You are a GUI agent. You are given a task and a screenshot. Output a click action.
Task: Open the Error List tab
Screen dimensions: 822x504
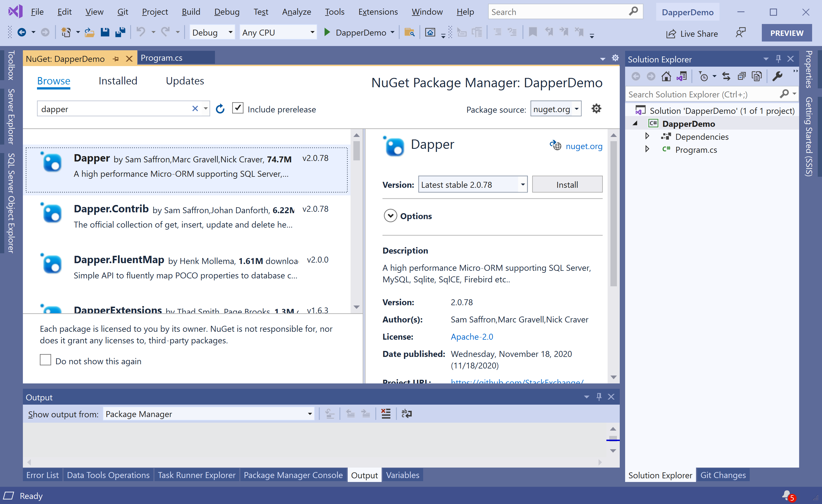tap(42, 475)
